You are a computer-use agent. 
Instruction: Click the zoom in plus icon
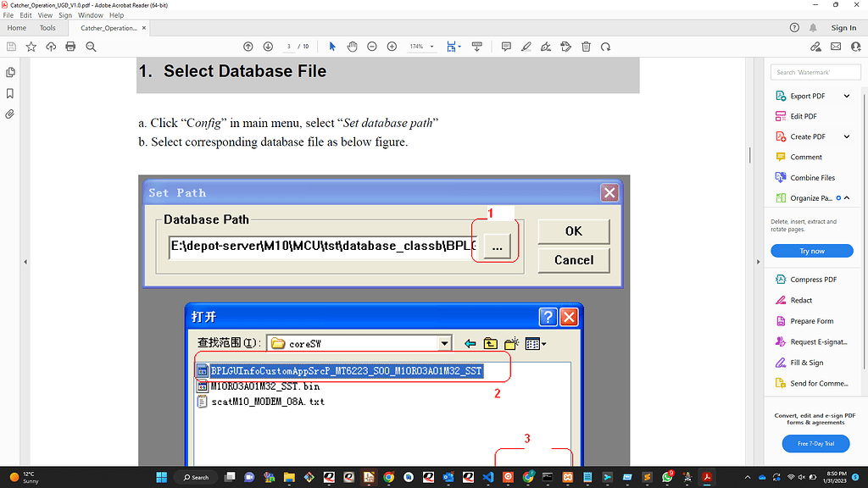tap(392, 47)
